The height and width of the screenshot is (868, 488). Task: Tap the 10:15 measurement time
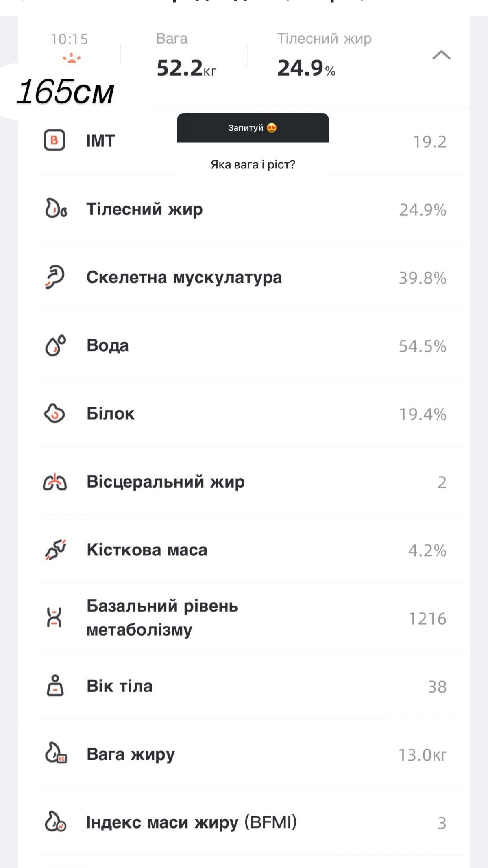click(69, 39)
